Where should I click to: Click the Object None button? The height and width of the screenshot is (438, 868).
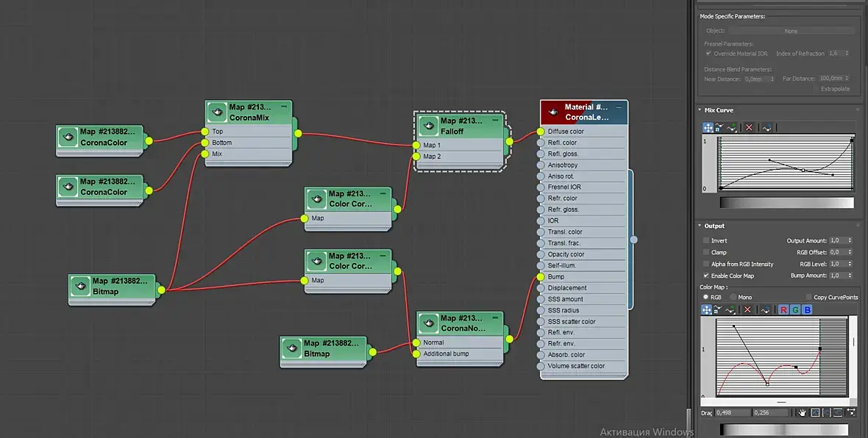click(791, 31)
